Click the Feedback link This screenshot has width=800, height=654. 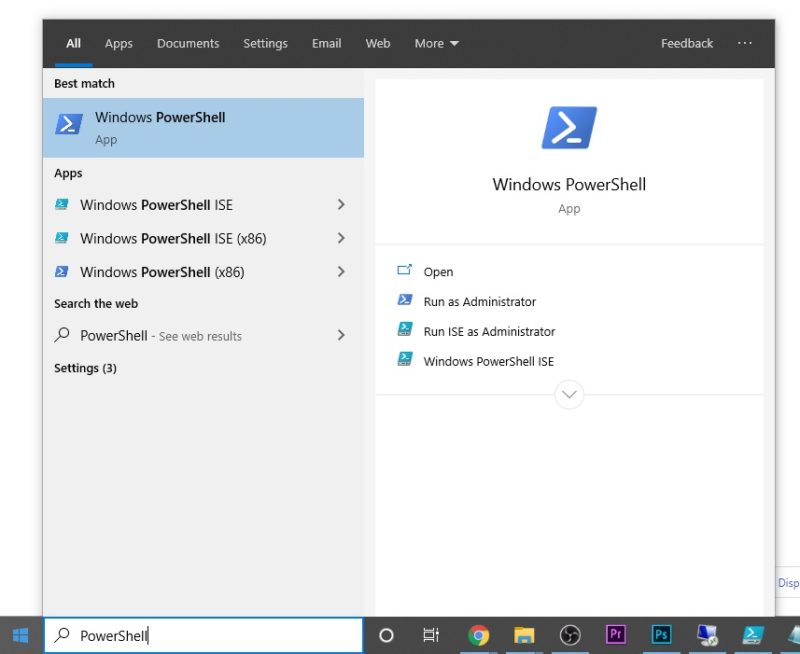[x=687, y=44]
